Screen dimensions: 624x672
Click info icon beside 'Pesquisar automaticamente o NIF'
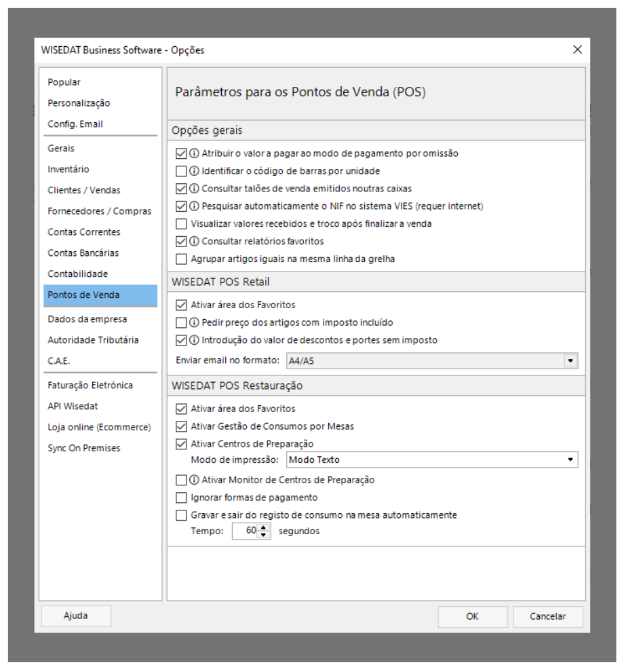click(194, 206)
